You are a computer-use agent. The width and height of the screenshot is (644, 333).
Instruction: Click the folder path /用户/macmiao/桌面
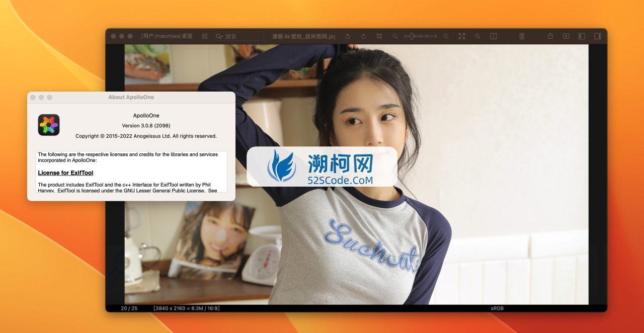167,36
